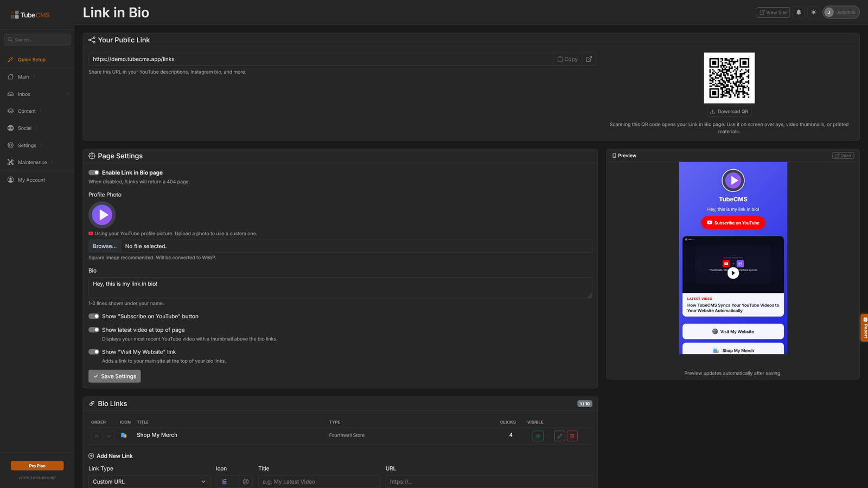Click the Save Settings button
Image resolution: width=868 pixels, height=488 pixels.
pyautogui.click(x=114, y=376)
